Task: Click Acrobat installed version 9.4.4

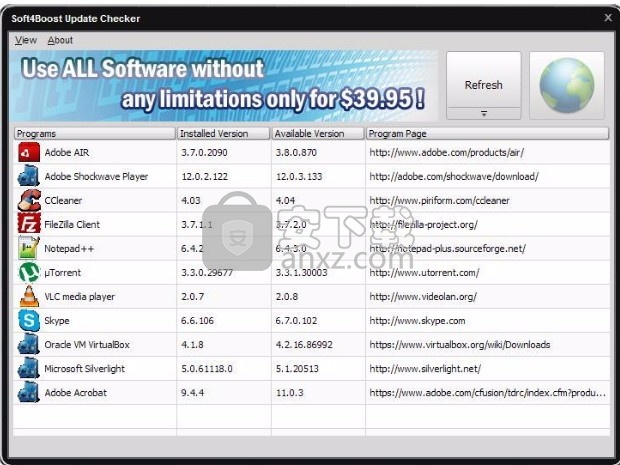Action: click(x=193, y=393)
